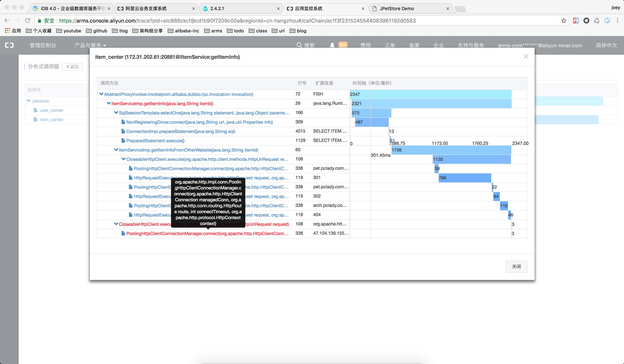Image resolution: width=624 pixels, height=364 pixels.
Task: Select user_center in application tree
Action: click(x=52, y=110)
